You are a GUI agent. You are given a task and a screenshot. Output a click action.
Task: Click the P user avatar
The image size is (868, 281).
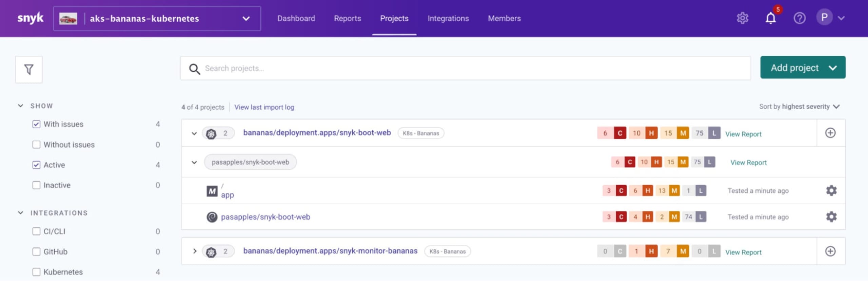[824, 17]
